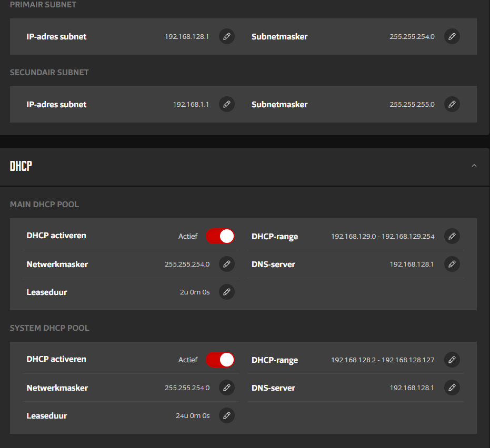Click the System pool lease value 24u 0m 0s
The width and height of the screenshot is (490, 448).
click(193, 416)
